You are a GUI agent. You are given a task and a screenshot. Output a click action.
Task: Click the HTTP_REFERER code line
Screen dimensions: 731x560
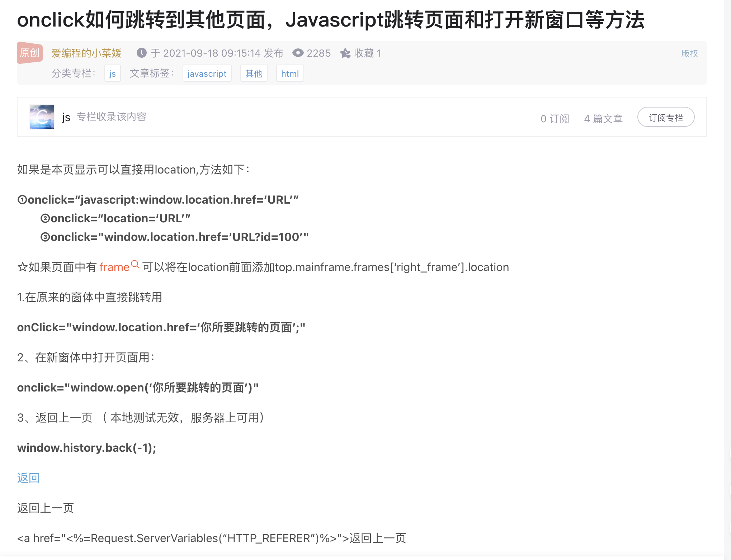point(212,538)
